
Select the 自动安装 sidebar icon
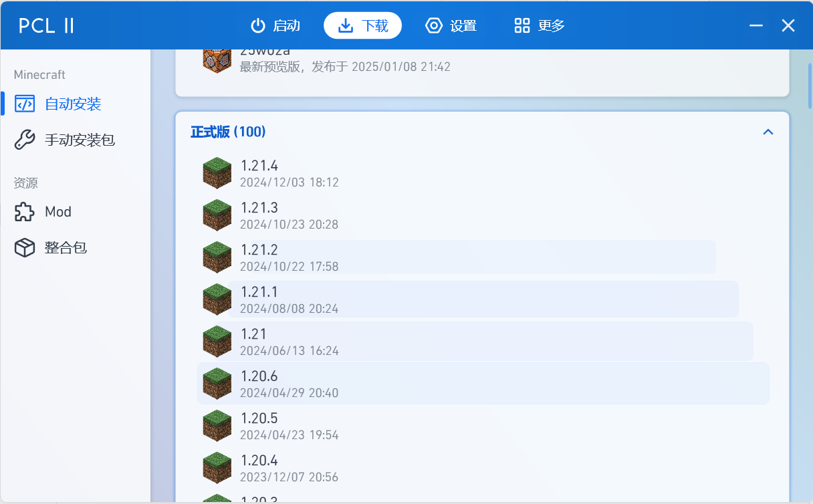[24, 104]
